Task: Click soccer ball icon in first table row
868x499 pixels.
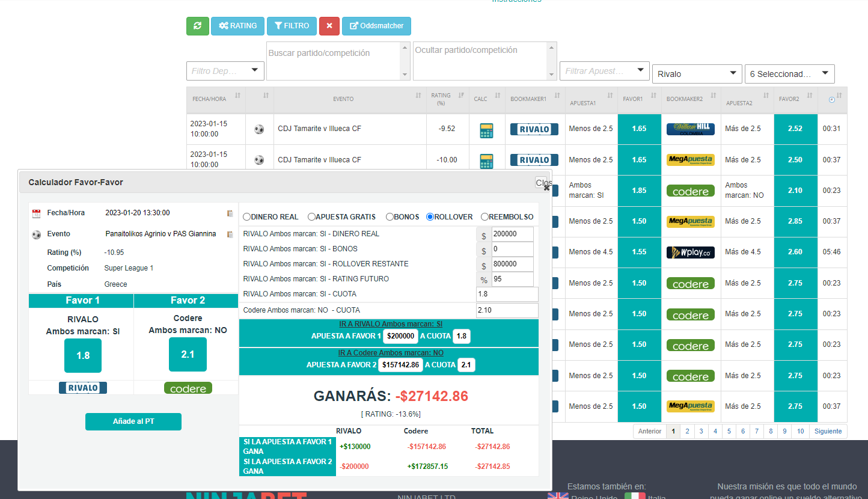Action: [259, 129]
